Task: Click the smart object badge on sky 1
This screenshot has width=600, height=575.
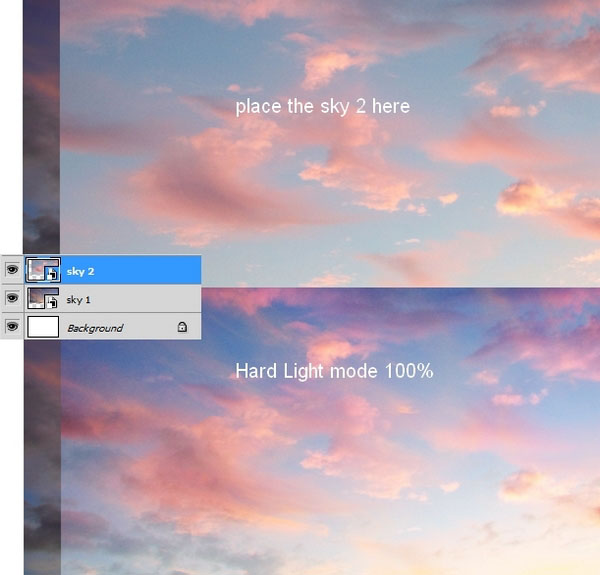Action: click(x=52, y=302)
